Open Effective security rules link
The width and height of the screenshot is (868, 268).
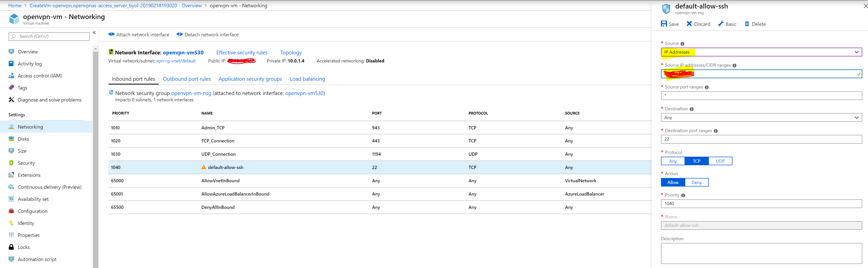tap(242, 53)
